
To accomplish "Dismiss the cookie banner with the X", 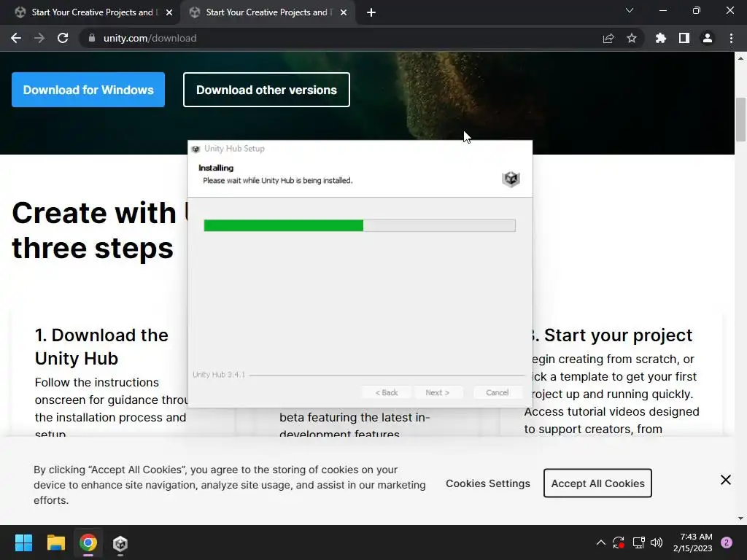I will click(x=726, y=480).
